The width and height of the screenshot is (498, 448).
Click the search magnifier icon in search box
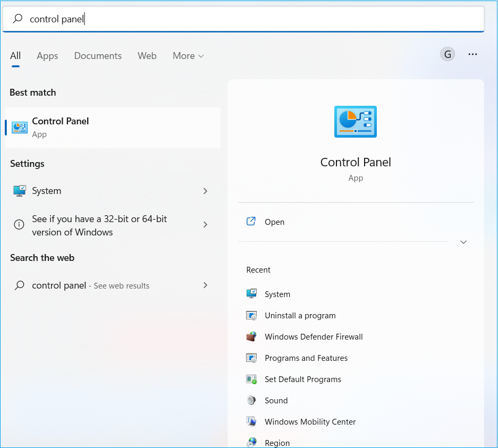[x=18, y=19]
